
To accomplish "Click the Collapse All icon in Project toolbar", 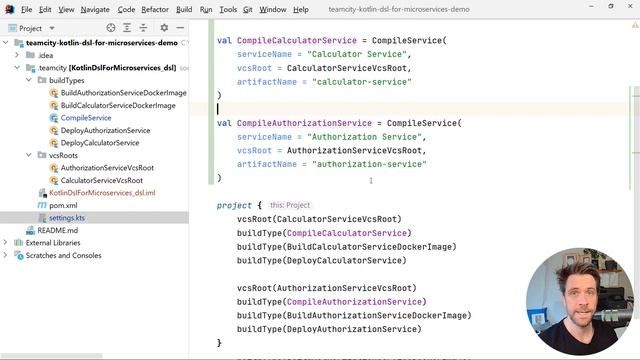I will coord(143,28).
